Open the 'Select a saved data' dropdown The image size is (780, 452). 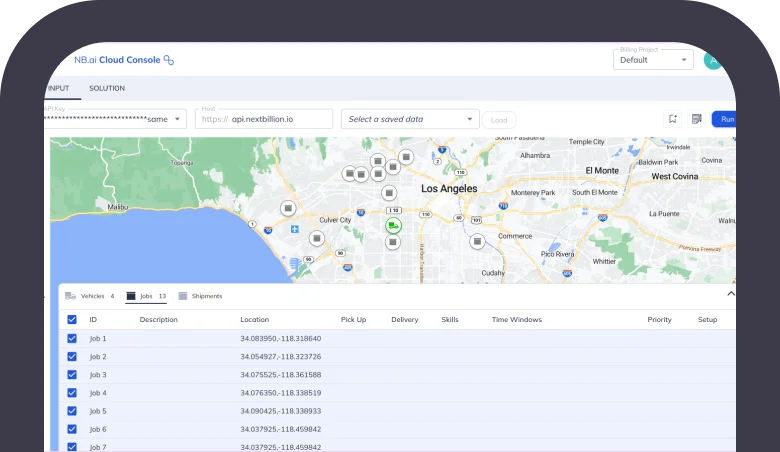[410, 119]
